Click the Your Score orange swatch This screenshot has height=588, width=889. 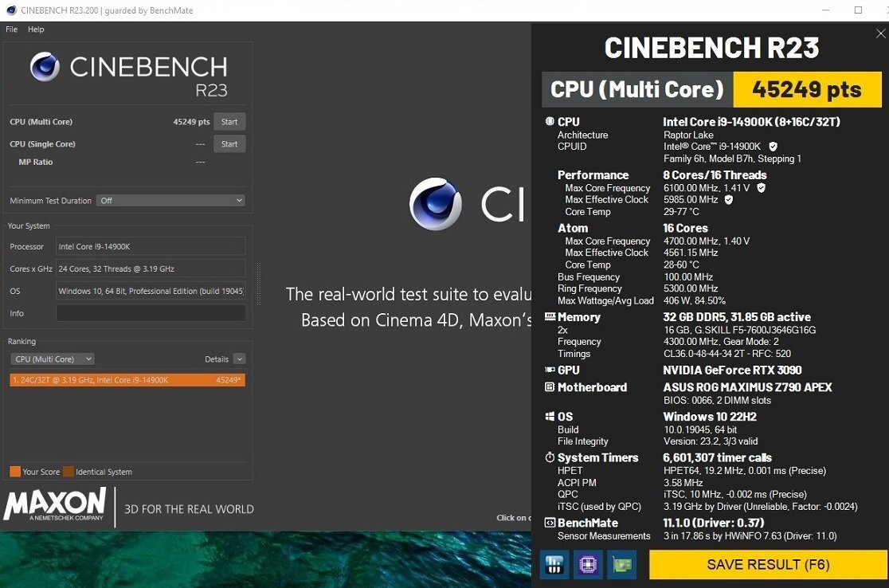click(x=15, y=471)
